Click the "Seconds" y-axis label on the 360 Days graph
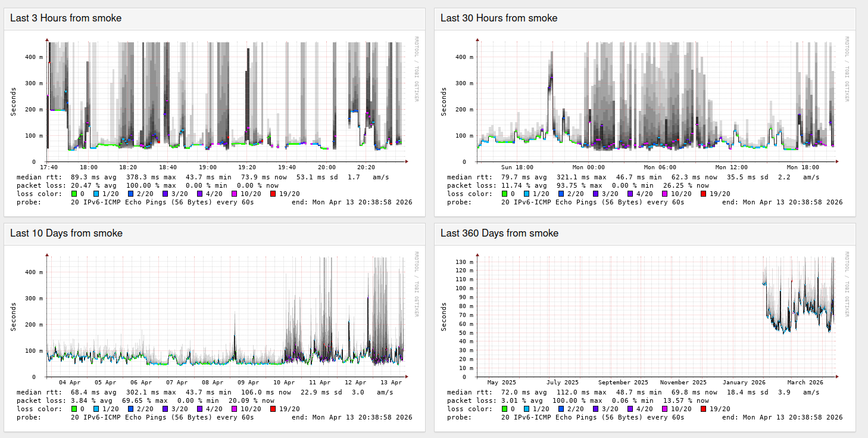868x438 pixels. (x=444, y=316)
